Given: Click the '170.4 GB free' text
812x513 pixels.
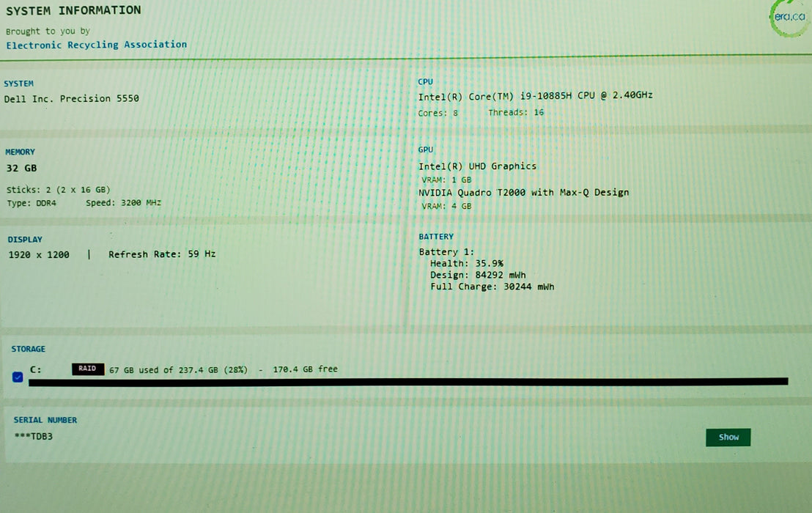Looking at the screenshot, I should [x=305, y=369].
